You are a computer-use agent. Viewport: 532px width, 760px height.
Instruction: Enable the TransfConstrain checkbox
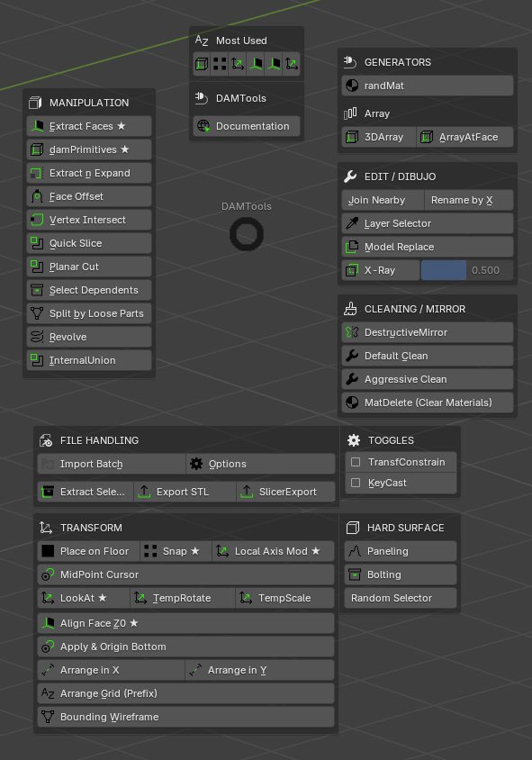pyautogui.click(x=356, y=462)
